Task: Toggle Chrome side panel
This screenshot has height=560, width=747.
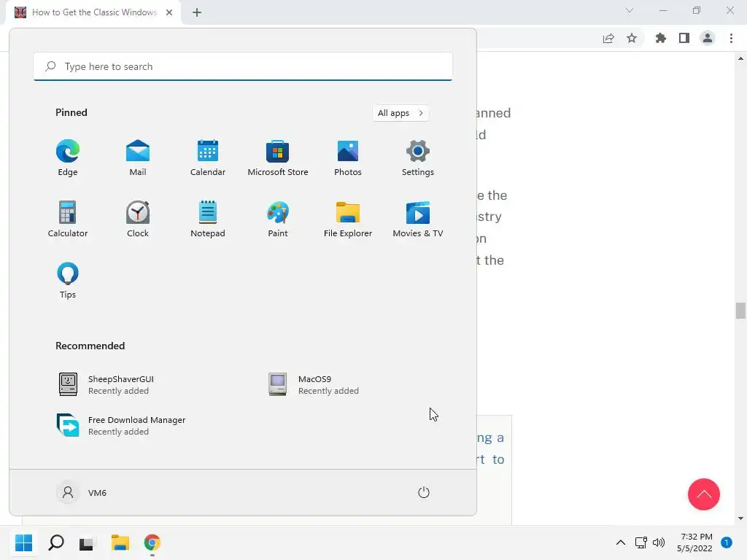Action: (x=684, y=38)
